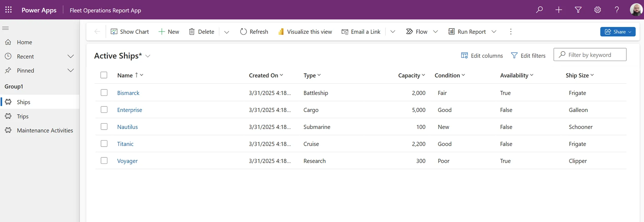Click the Share button

(x=618, y=32)
